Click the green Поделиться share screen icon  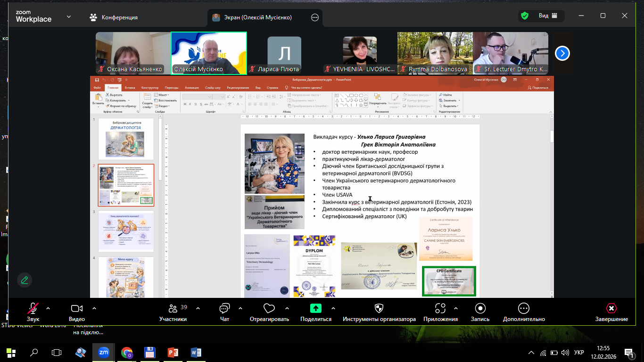click(x=315, y=308)
